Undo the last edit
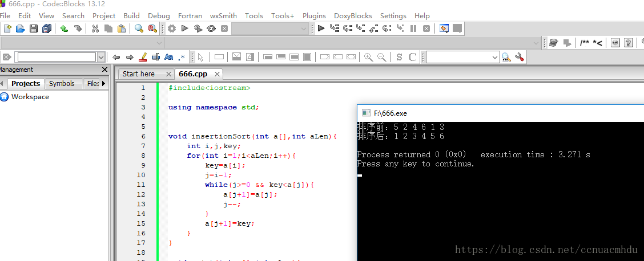This screenshot has width=644, height=261. point(64,28)
